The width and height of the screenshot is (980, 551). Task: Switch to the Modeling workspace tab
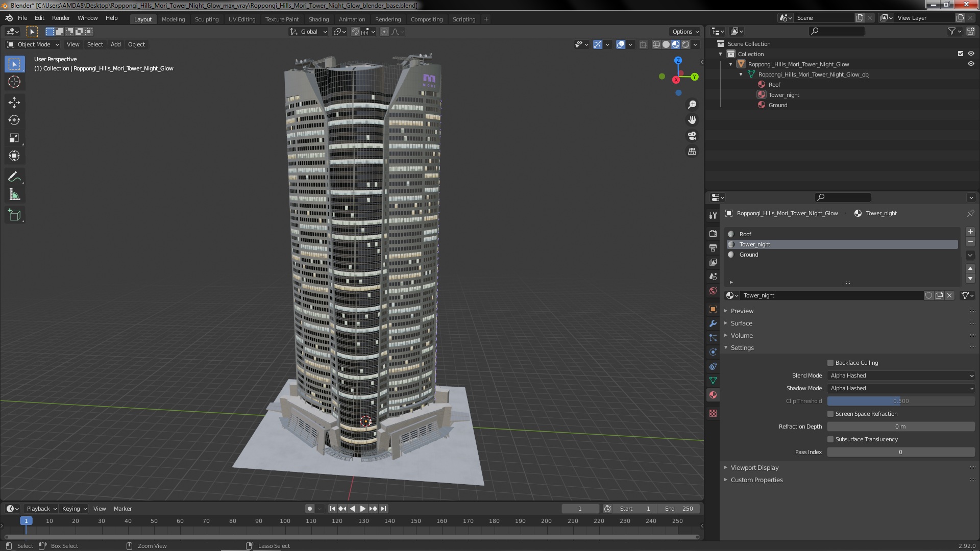(173, 19)
